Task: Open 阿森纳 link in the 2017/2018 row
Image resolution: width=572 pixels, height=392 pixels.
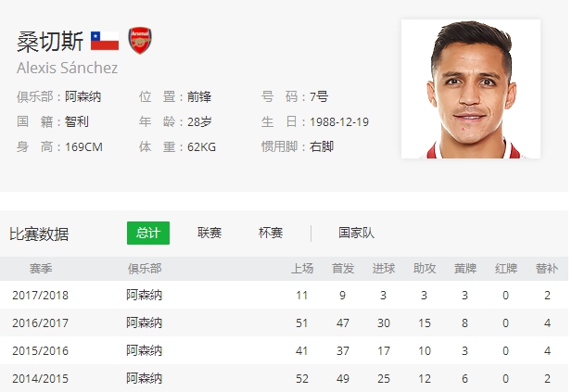Action: click(x=145, y=296)
